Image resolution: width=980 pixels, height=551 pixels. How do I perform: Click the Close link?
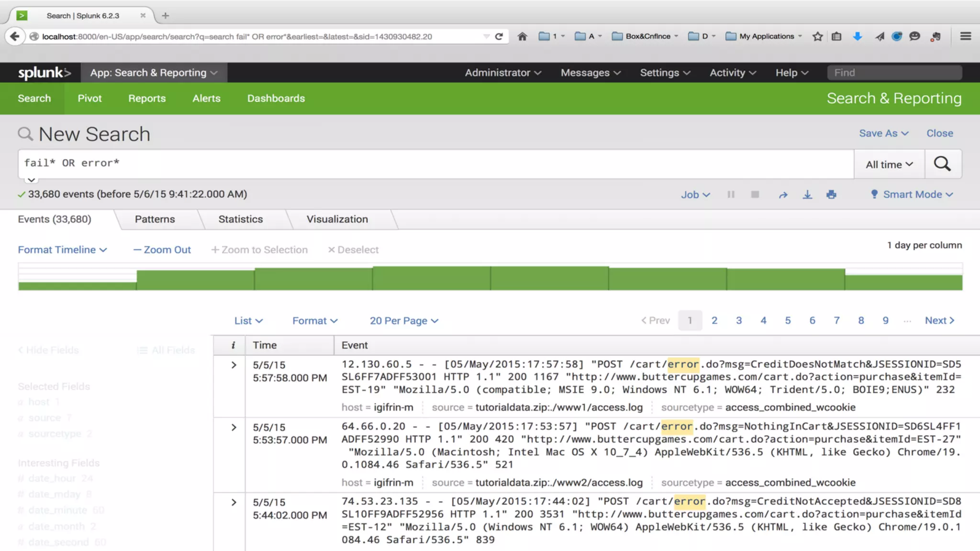pyautogui.click(x=939, y=133)
